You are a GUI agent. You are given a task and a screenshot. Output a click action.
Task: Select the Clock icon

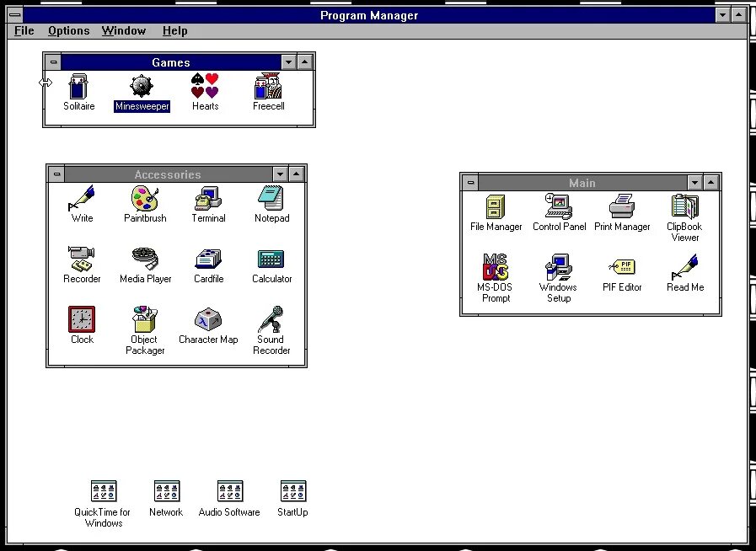(x=82, y=319)
